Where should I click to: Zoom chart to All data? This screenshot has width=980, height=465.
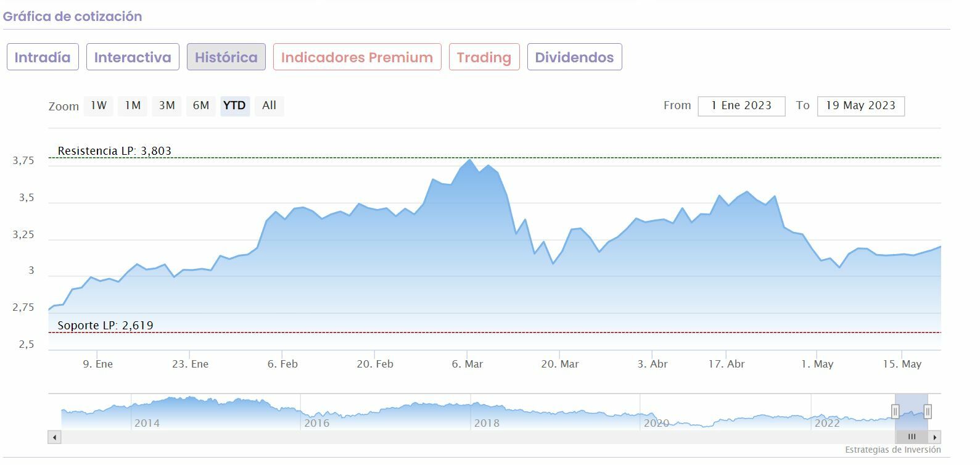pyautogui.click(x=269, y=105)
